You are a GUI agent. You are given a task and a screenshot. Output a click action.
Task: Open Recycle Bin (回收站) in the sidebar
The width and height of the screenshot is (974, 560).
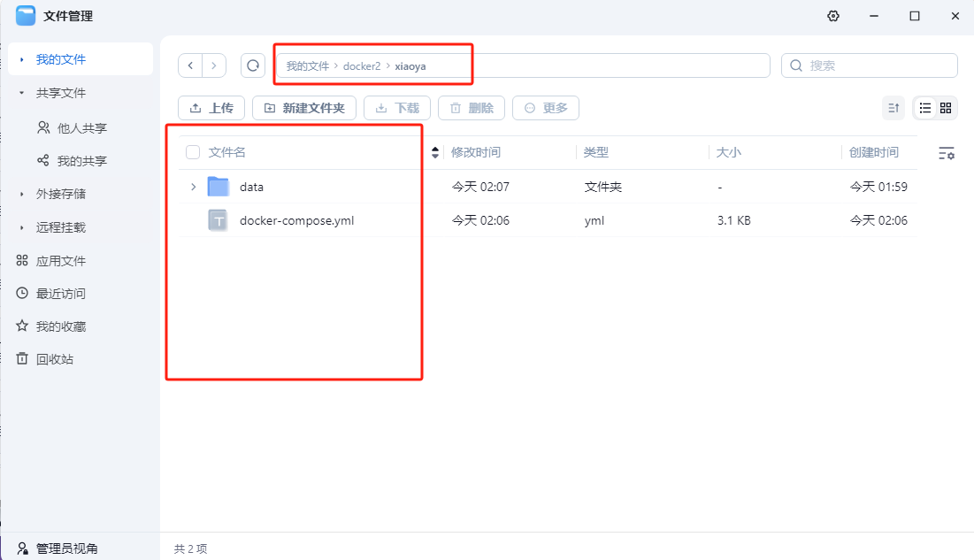point(54,359)
